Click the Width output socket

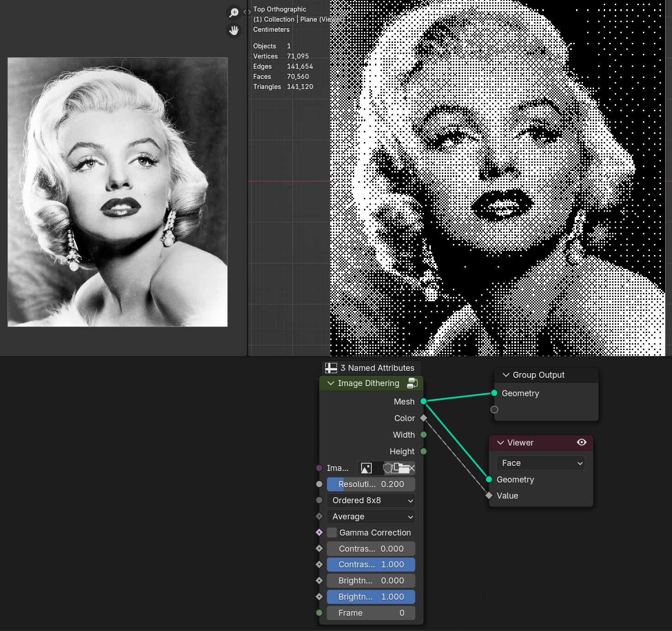click(423, 435)
